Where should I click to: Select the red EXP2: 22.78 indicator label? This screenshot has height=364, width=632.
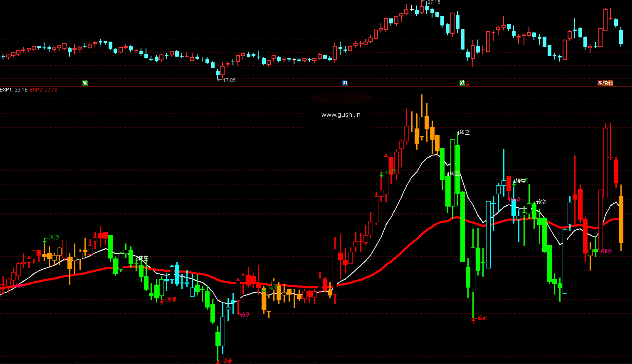point(44,90)
